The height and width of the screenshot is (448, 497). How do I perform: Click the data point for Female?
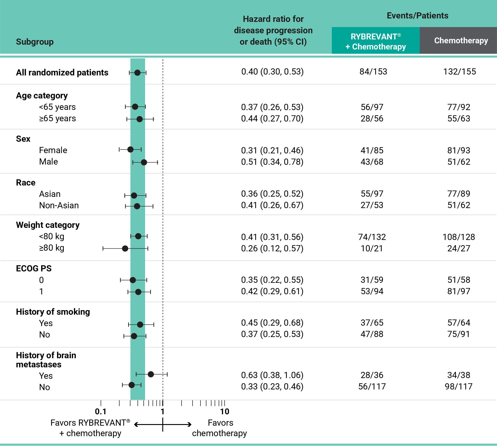click(x=130, y=149)
